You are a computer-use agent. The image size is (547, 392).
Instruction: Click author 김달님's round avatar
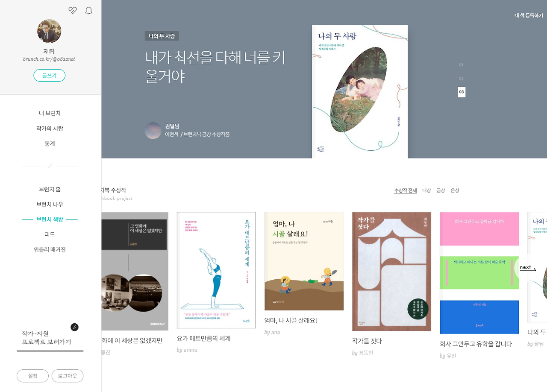click(153, 131)
